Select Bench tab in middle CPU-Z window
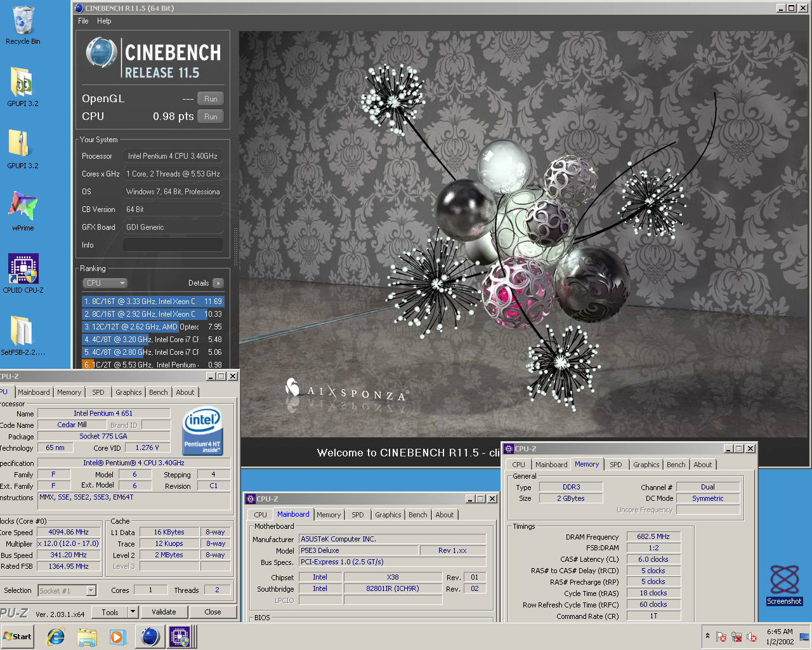The image size is (812, 650). coord(417,515)
